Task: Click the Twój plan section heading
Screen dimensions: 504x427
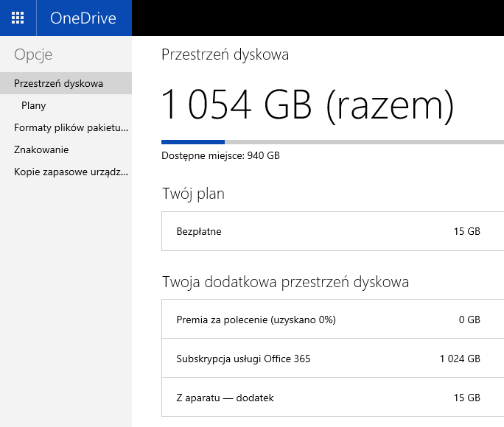Action: 193,194
